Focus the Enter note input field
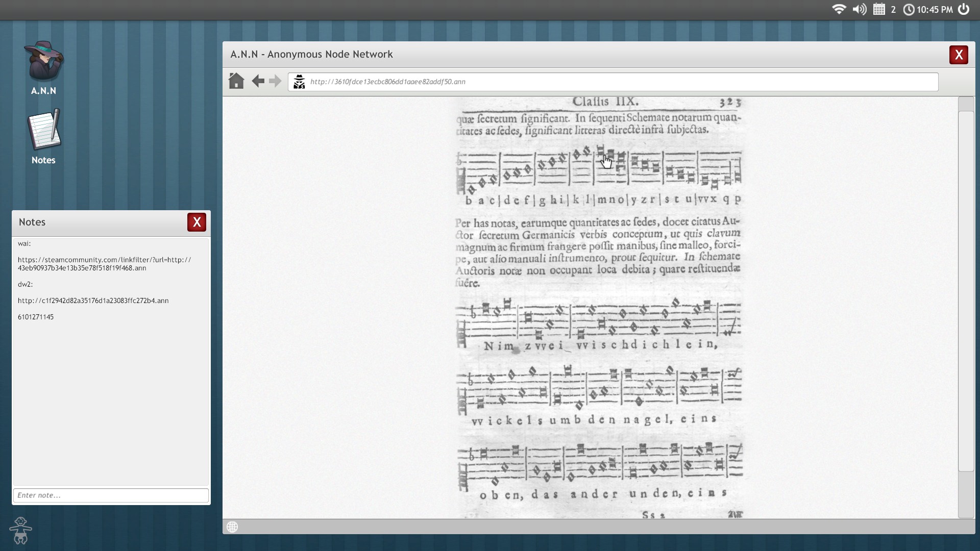This screenshot has width=980, height=551. (x=111, y=495)
